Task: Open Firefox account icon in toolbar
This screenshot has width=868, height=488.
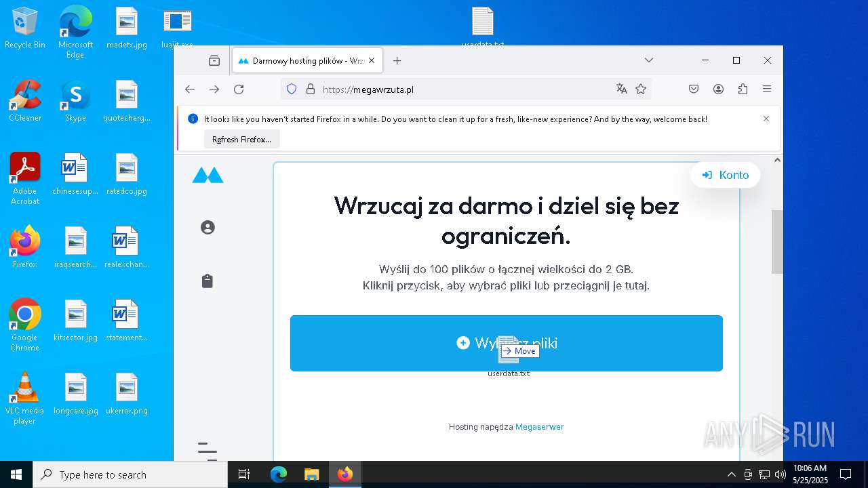Action: click(718, 89)
